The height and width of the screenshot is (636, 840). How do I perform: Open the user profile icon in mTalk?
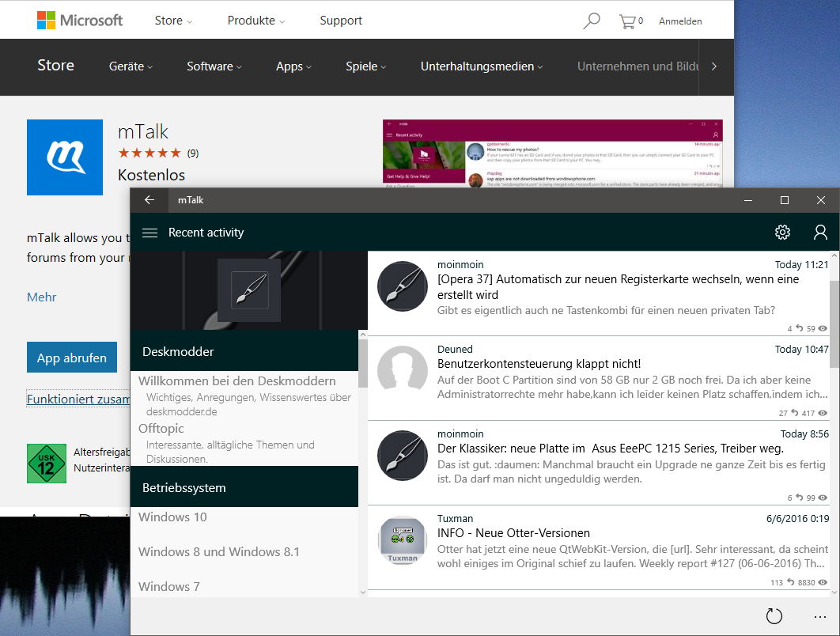click(820, 232)
